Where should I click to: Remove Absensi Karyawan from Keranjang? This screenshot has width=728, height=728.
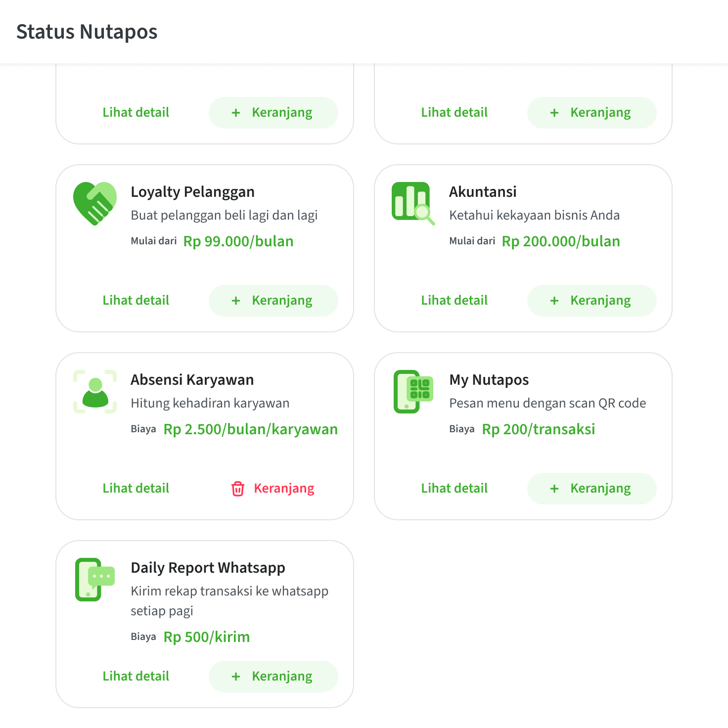point(273,489)
